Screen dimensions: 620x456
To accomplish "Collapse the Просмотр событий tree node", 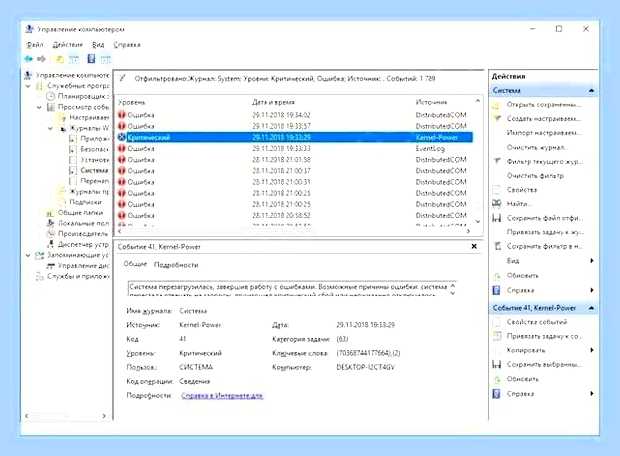I will 39,107.
